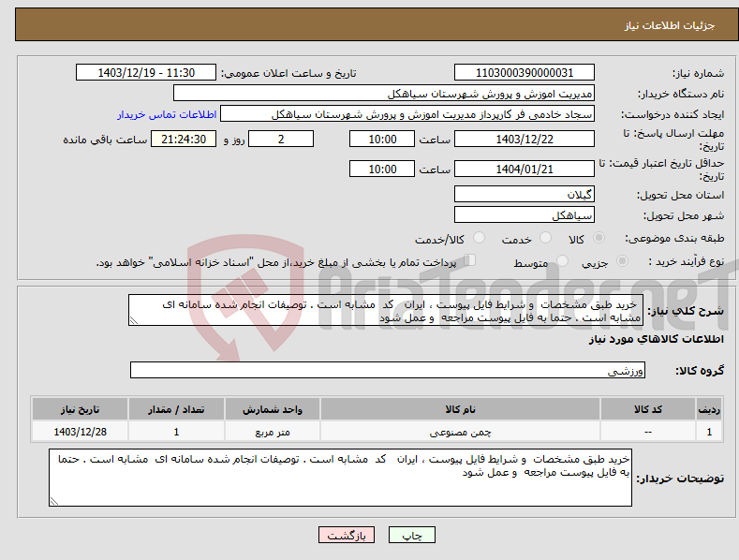This screenshot has height=560, width=739.
Task: Click the 1403/12/28 need date cell
Action: [x=81, y=432]
